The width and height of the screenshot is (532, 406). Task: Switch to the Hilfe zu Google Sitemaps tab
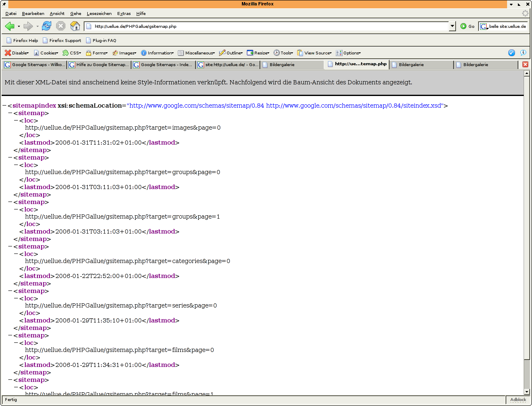point(99,65)
